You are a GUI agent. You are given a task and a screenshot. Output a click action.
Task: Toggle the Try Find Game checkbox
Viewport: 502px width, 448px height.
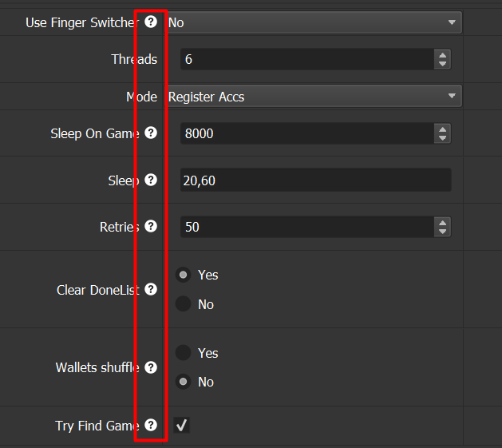(x=182, y=426)
